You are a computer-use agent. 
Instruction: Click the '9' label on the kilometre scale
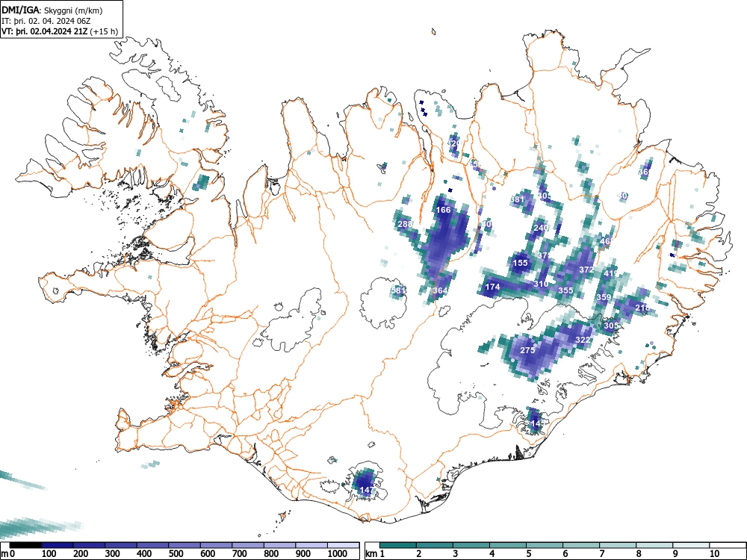tap(675, 554)
